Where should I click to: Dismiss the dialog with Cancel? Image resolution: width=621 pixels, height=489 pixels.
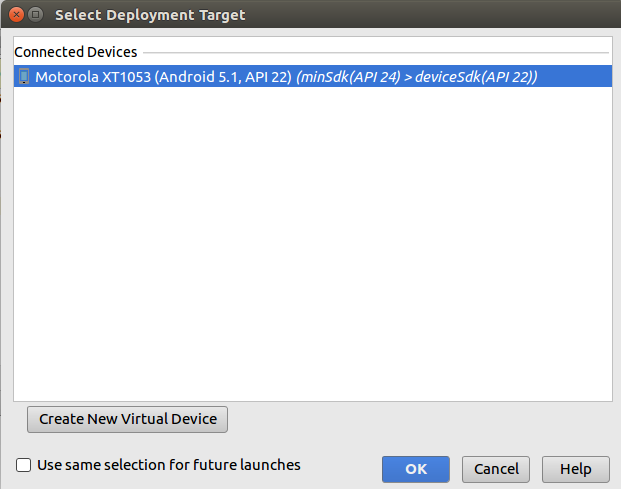496,469
